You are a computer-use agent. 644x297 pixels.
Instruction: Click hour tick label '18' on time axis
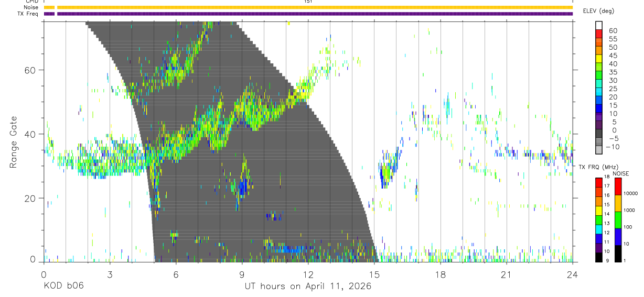441,274
